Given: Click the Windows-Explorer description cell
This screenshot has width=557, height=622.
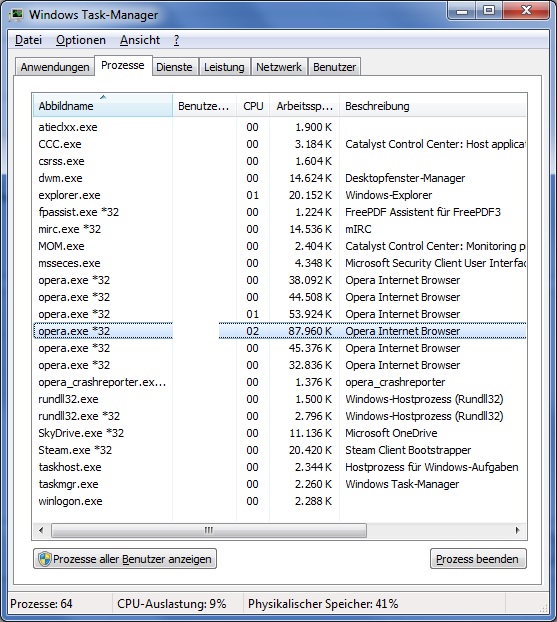Looking at the screenshot, I should coord(388,195).
